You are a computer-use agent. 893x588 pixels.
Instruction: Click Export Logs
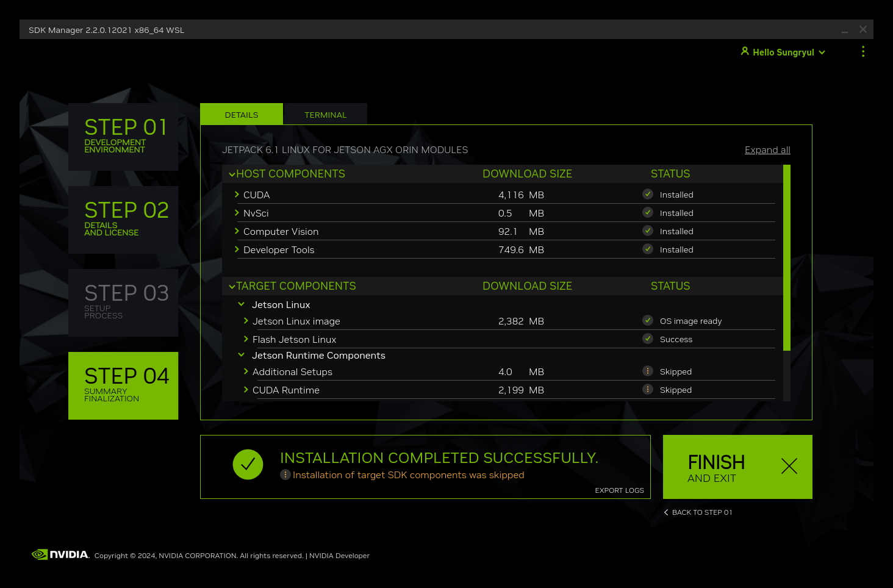point(620,490)
